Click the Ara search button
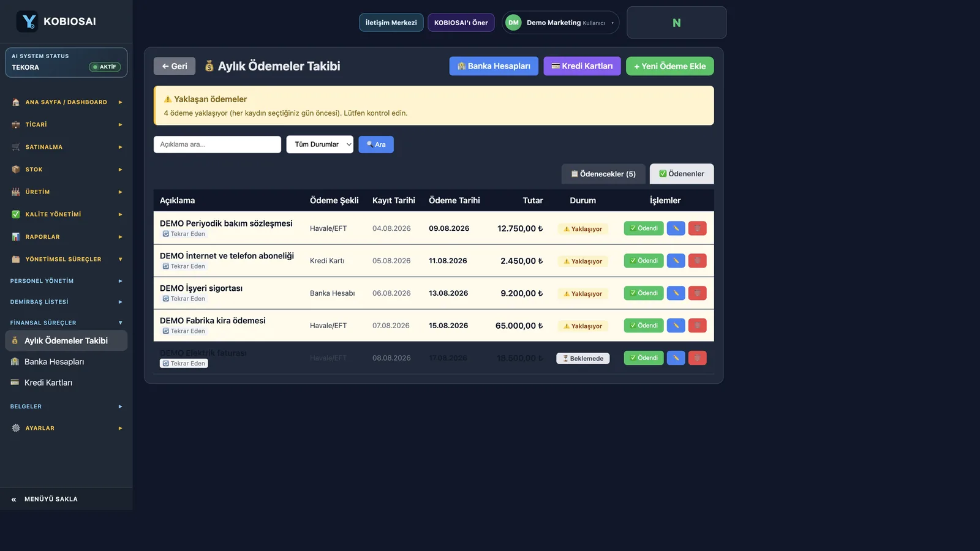Image resolution: width=980 pixels, height=551 pixels. tap(376, 144)
